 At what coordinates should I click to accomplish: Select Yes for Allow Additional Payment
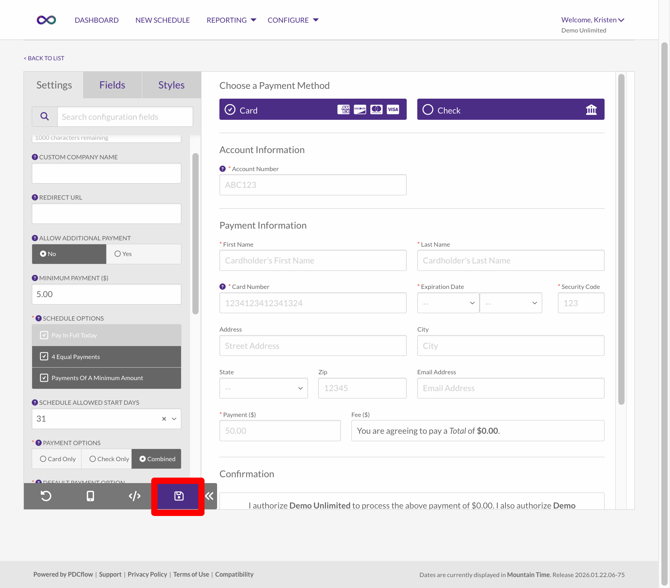pos(143,254)
